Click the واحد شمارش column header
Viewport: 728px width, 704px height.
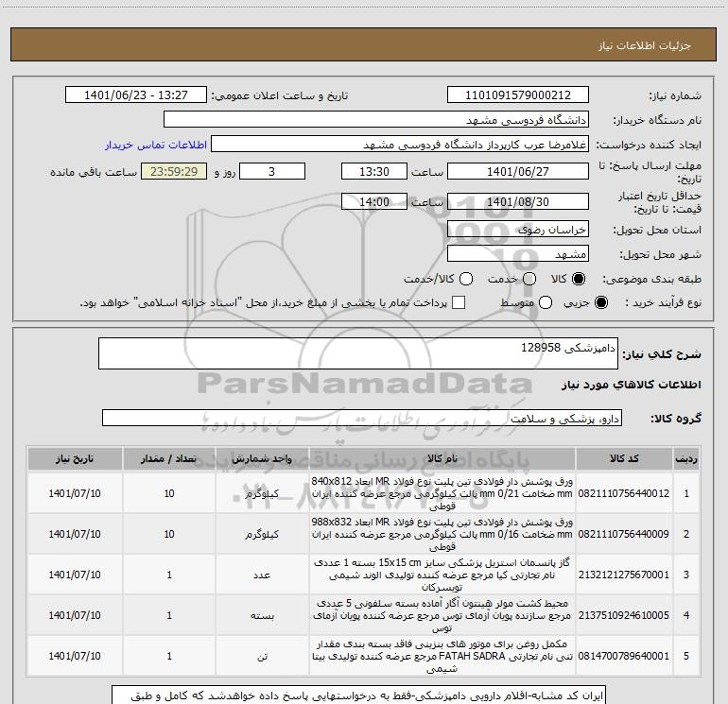(262, 459)
